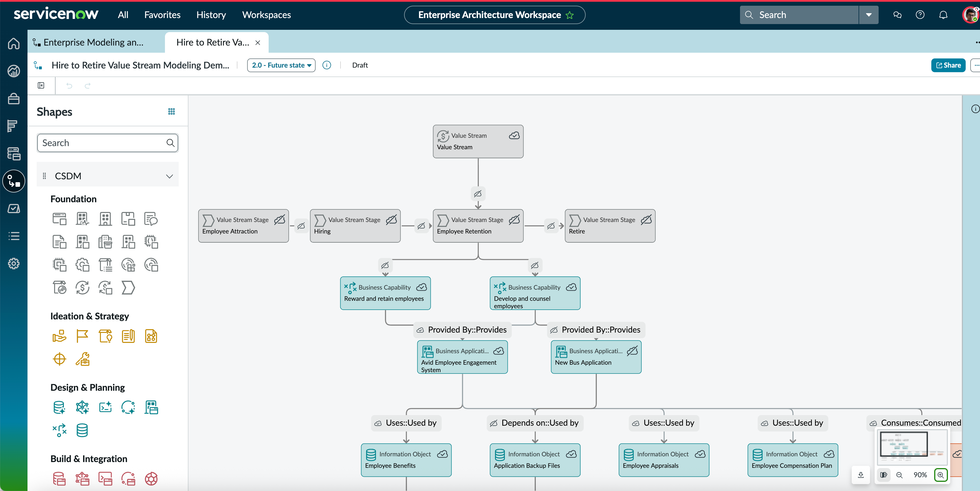Click the diagram zoom out magnifier
The height and width of the screenshot is (491, 980).
[x=899, y=475]
